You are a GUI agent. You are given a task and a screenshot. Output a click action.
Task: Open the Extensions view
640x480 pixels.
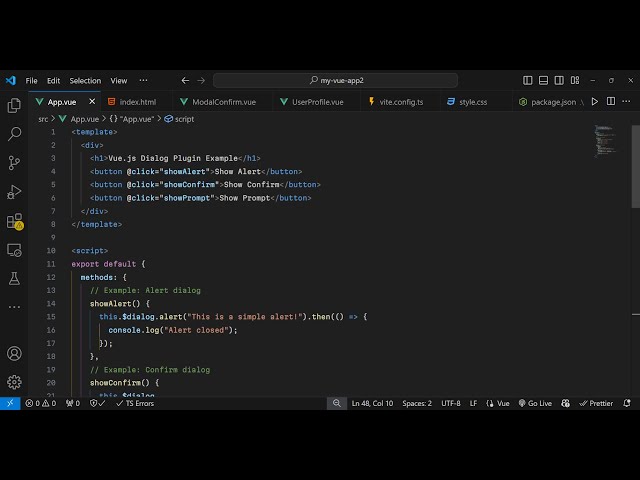pos(14,221)
